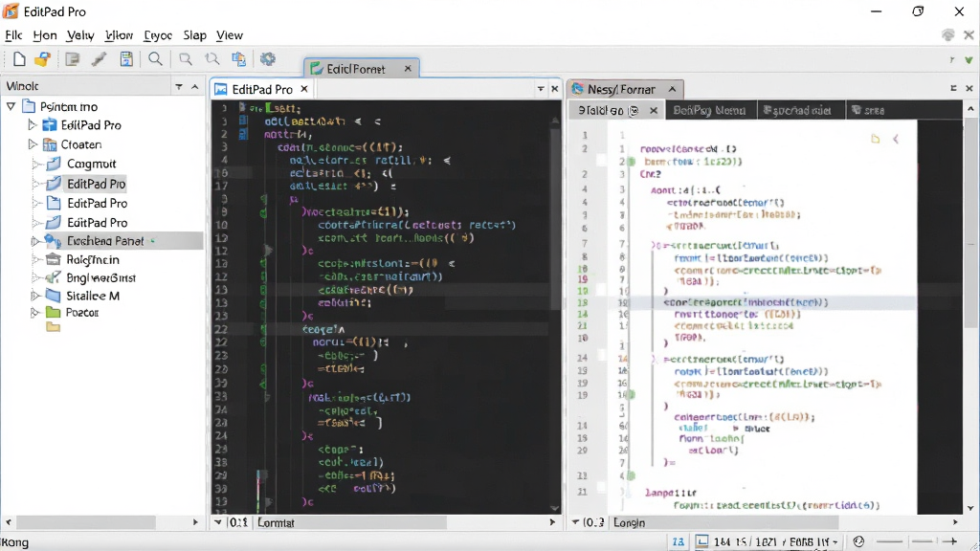Expand the Sitallce M folder node
Image resolution: width=980 pixels, height=551 pixels.
click(x=35, y=296)
